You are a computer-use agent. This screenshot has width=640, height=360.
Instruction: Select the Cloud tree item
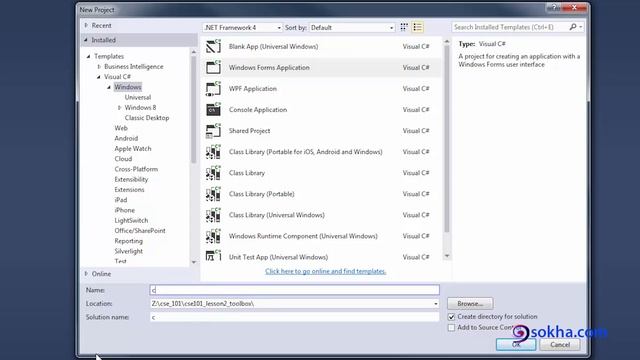tap(123, 159)
